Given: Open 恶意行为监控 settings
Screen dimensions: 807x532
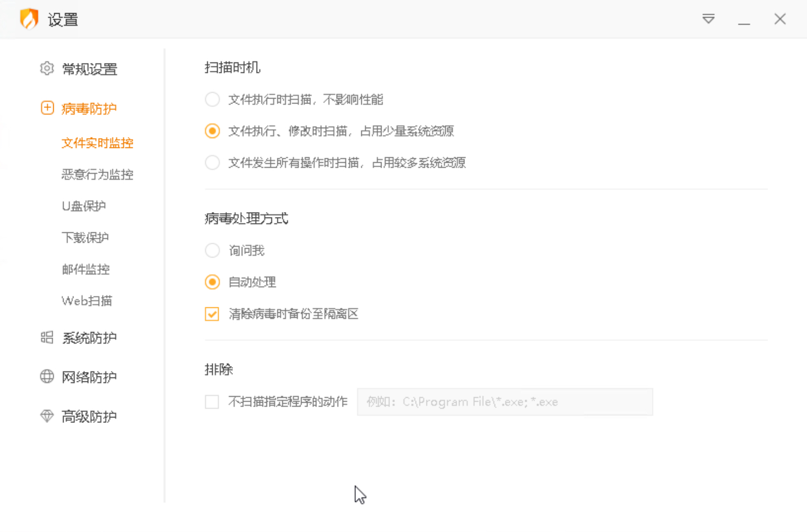Looking at the screenshot, I should pyautogui.click(x=98, y=174).
